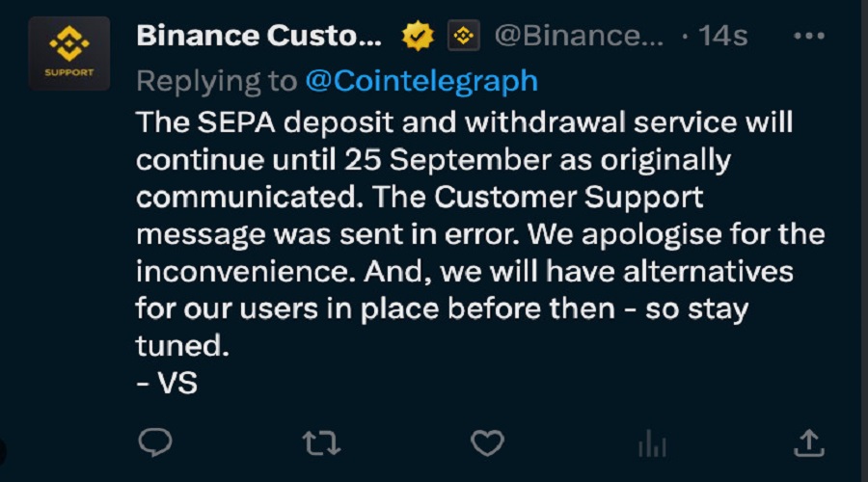Click the gold verified checkmark badge

point(418,36)
